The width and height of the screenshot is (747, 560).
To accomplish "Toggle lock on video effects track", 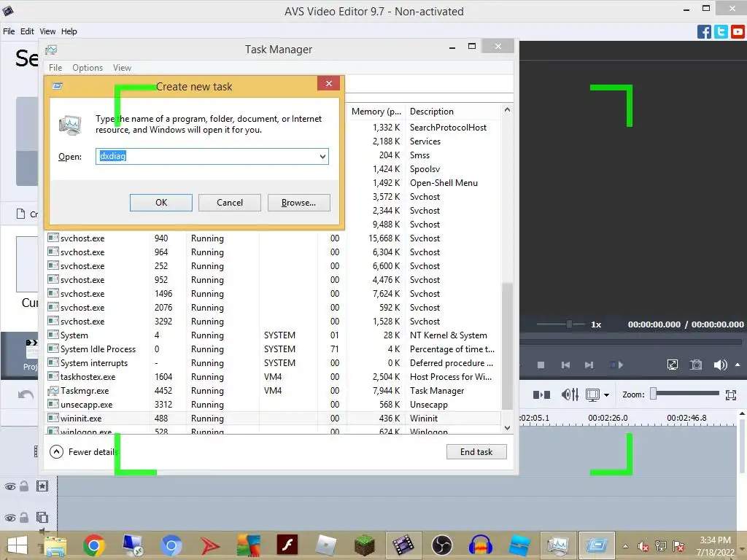I will 24,486.
